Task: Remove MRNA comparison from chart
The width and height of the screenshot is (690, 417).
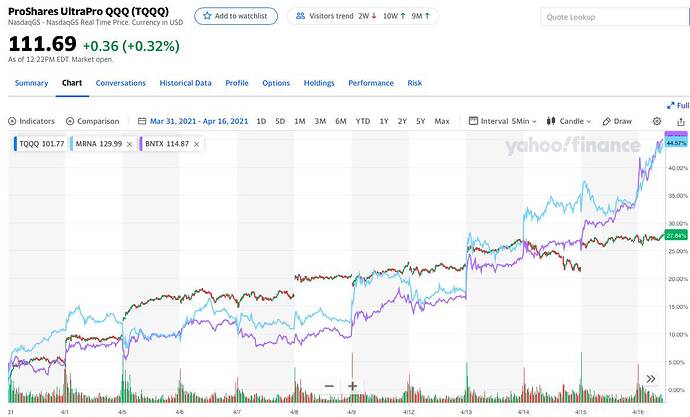Action: click(x=129, y=144)
